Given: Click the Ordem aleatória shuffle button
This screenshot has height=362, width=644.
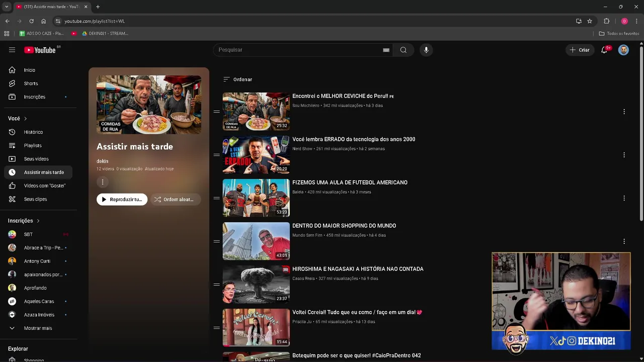Looking at the screenshot, I should pos(176,200).
